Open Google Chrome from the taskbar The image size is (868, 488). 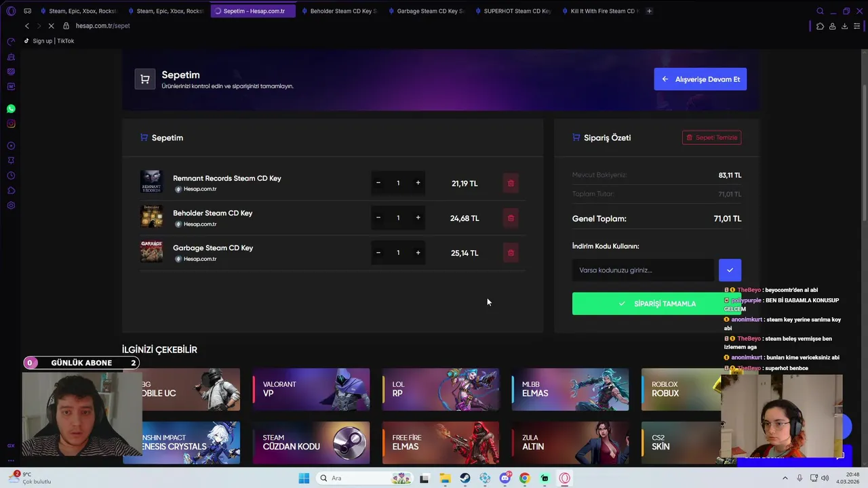tap(524, 478)
